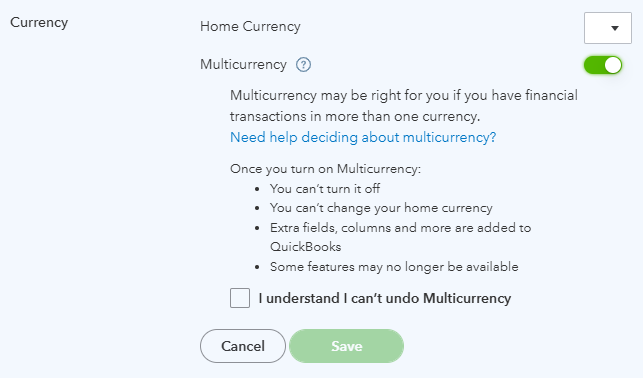Image resolution: width=643 pixels, height=378 pixels.
Task: Open Need help deciding about multicurrency link
Action: pos(363,137)
